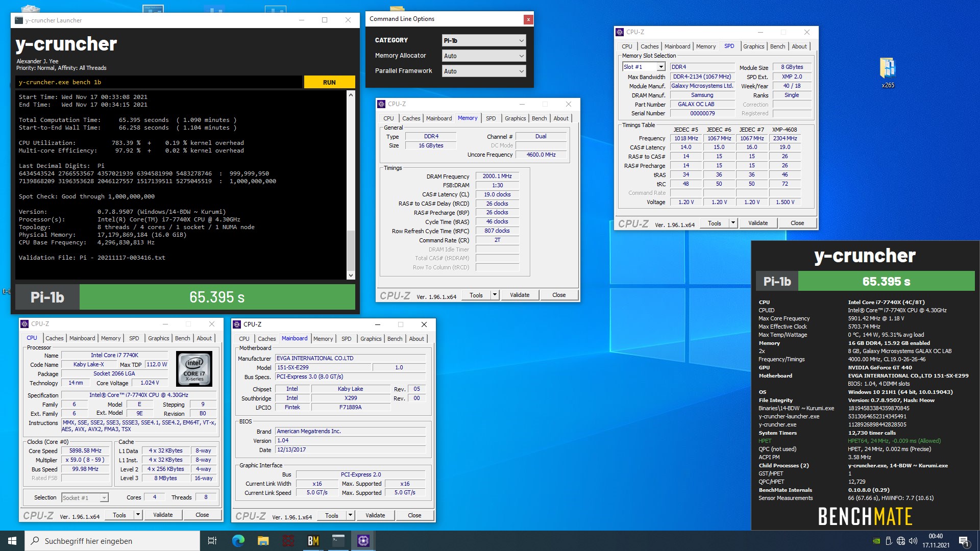Open the CATEGORY dropdown showing Pi-1b

[x=484, y=40]
